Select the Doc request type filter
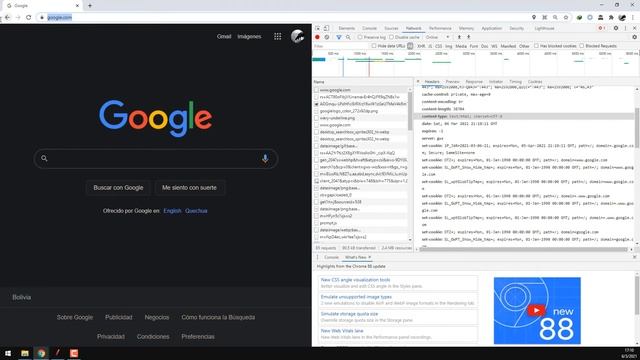The height and width of the screenshot is (360, 640). (x=484, y=46)
